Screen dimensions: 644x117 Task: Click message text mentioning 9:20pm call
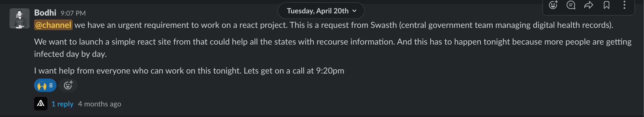(189, 71)
